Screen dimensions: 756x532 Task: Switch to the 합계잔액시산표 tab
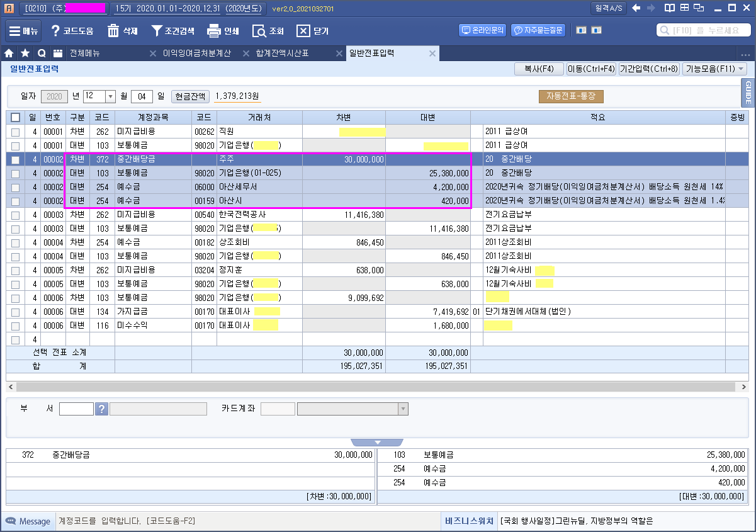pyautogui.click(x=282, y=54)
